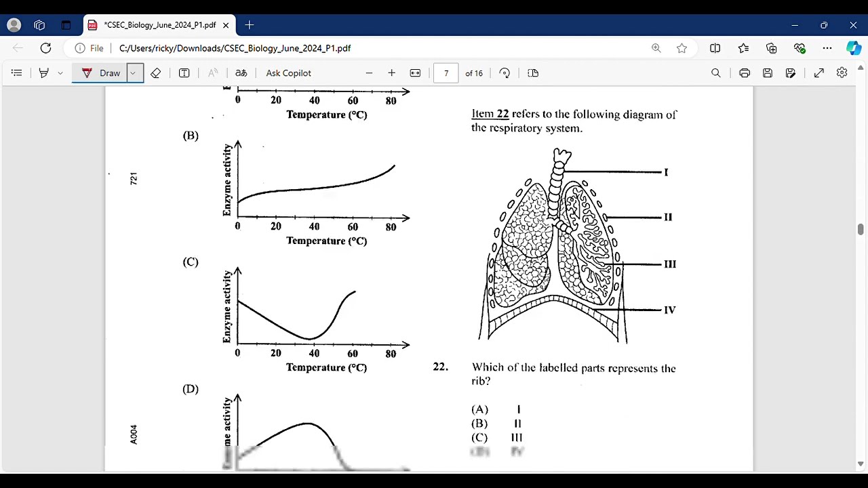The image size is (868, 488).
Task: Open split screen view
Action: click(x=715, y=48)
